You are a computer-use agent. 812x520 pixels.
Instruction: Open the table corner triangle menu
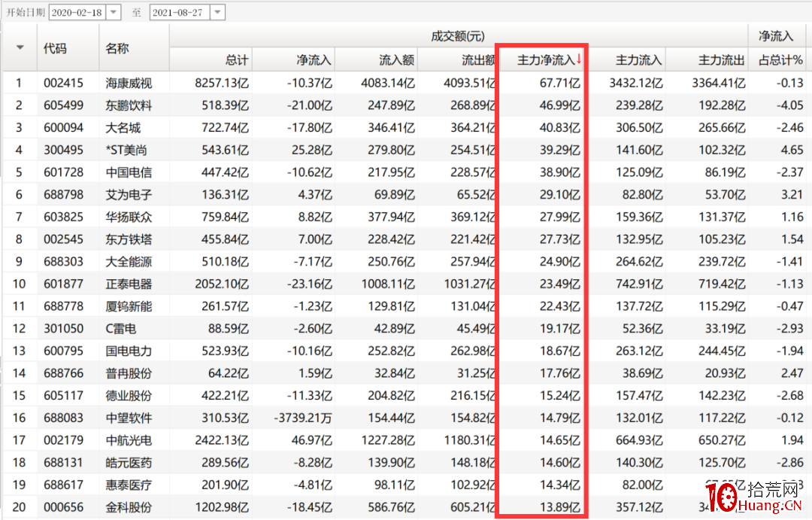click(20, 47)
